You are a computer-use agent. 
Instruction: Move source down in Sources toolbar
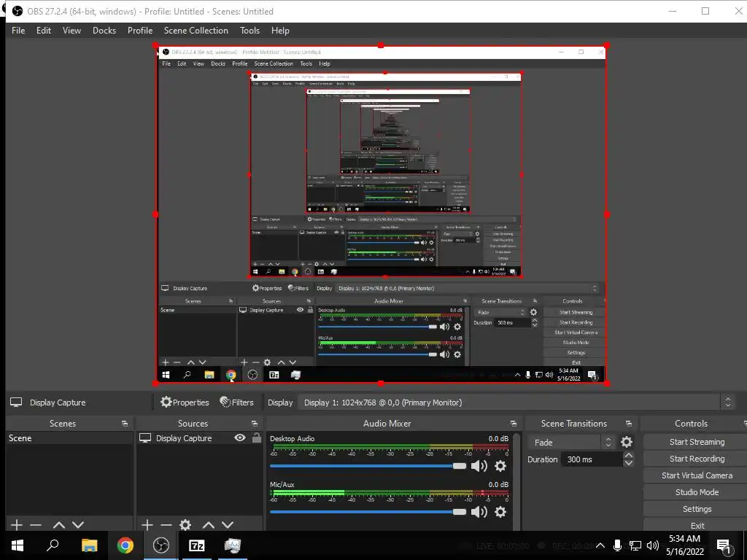[228, 525]
